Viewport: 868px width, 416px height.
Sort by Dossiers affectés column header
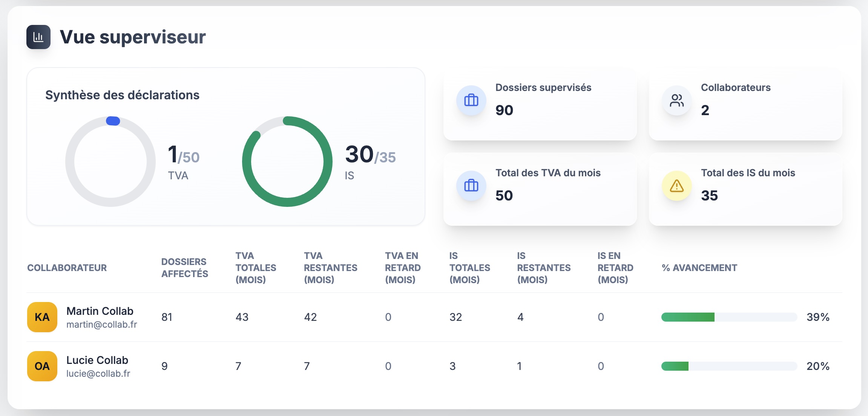pos(184,268)
